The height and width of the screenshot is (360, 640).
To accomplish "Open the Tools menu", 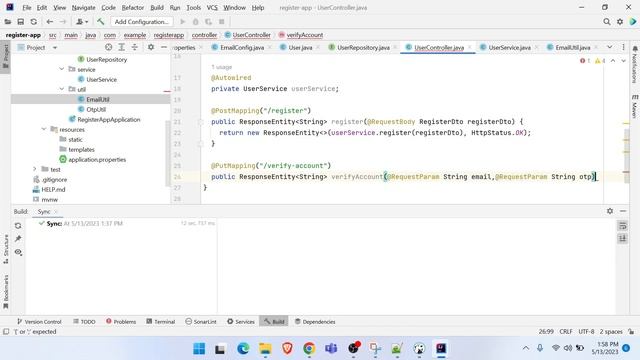I will click(193, 8).
